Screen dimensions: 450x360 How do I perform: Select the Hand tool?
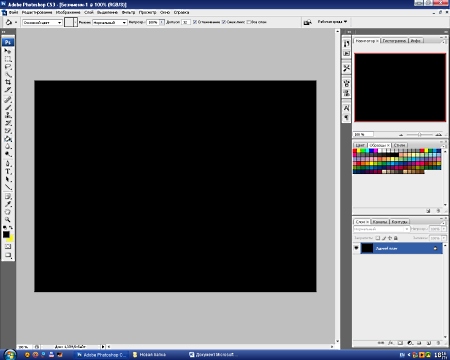(8, 212)
